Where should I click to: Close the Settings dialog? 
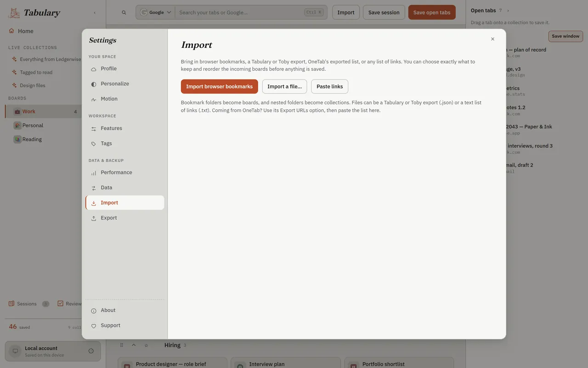(x=492, y=39)
